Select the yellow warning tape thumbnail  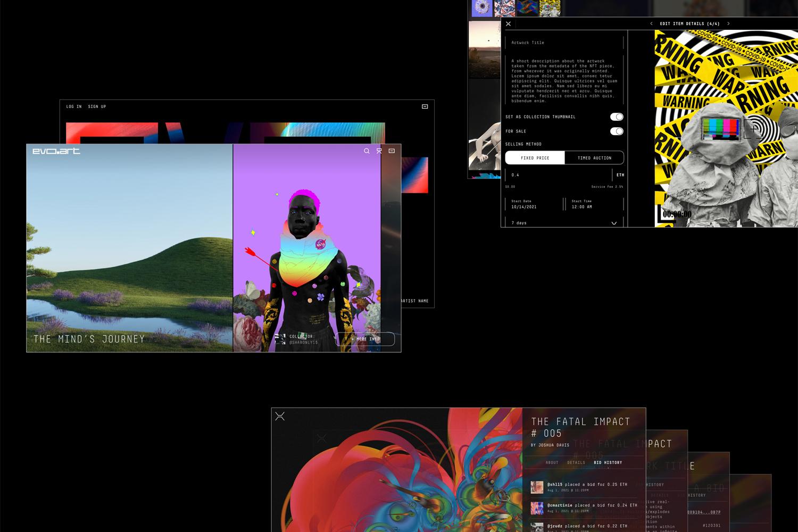pos(550,9)
